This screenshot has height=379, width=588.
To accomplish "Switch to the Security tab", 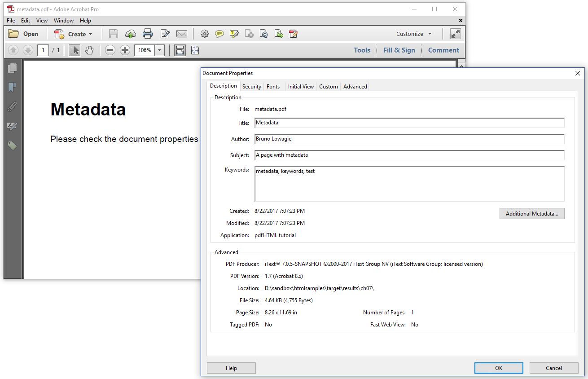I will (251, 86).
